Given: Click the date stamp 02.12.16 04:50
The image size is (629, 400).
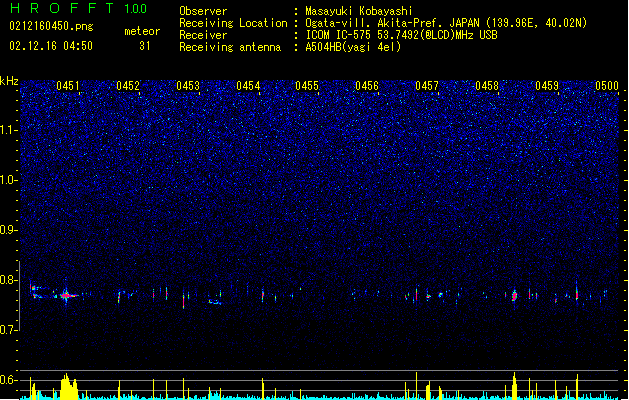Looking at the screenshot, I should pos(51,46).
